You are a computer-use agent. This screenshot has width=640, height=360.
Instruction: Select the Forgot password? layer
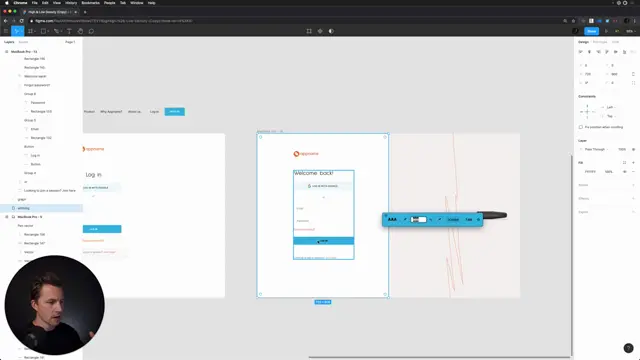(x=37, y=85)
